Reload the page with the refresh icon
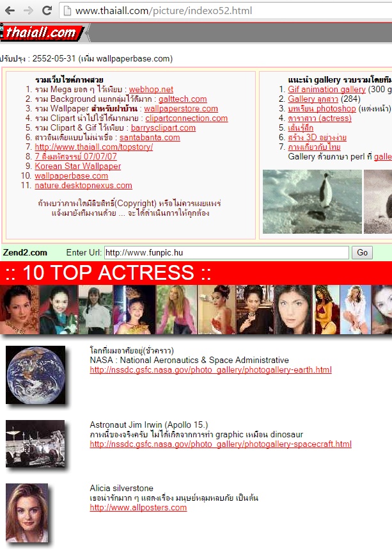 (47, 11)
